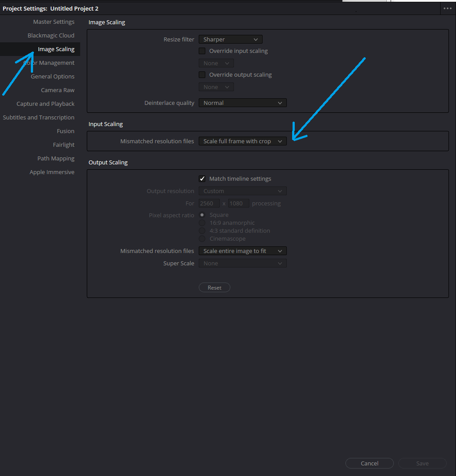The width and height of the screenshot is (456, 476).
Task: Enable Override input scaling checkbox
Action: point(202,51)
